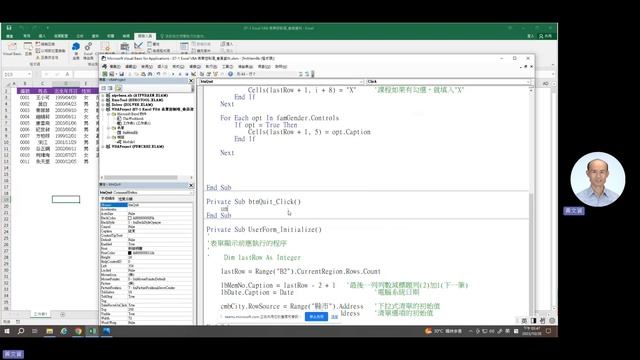
Task: Expand VBAProject (FUNCRES.XLAM) node in tree
Action: 103,147
